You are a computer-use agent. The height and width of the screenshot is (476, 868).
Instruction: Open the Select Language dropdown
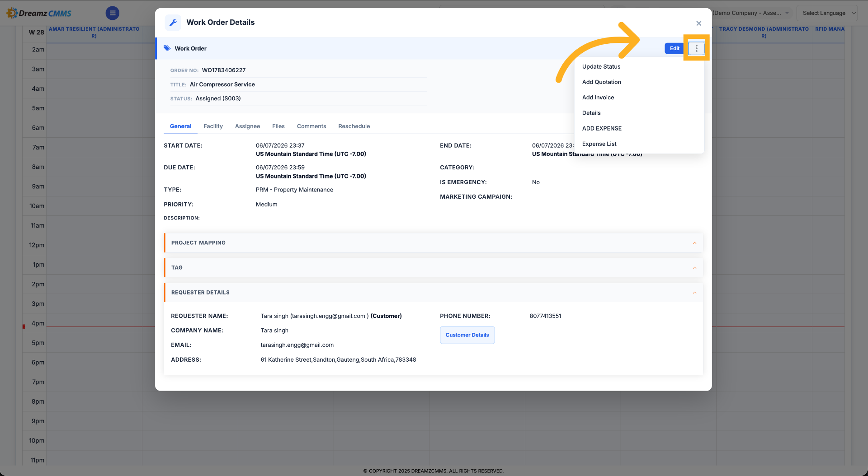pos(827,13)
